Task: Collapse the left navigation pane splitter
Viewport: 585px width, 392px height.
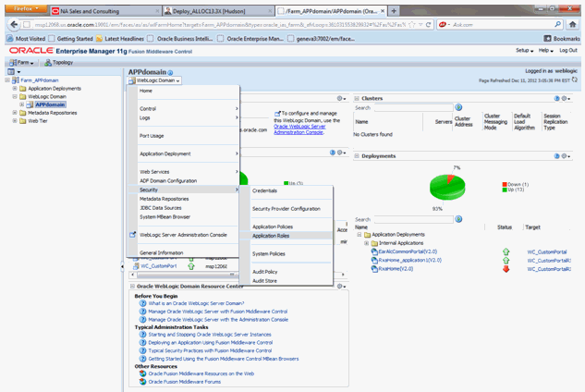Action: (x=122, y=266)
